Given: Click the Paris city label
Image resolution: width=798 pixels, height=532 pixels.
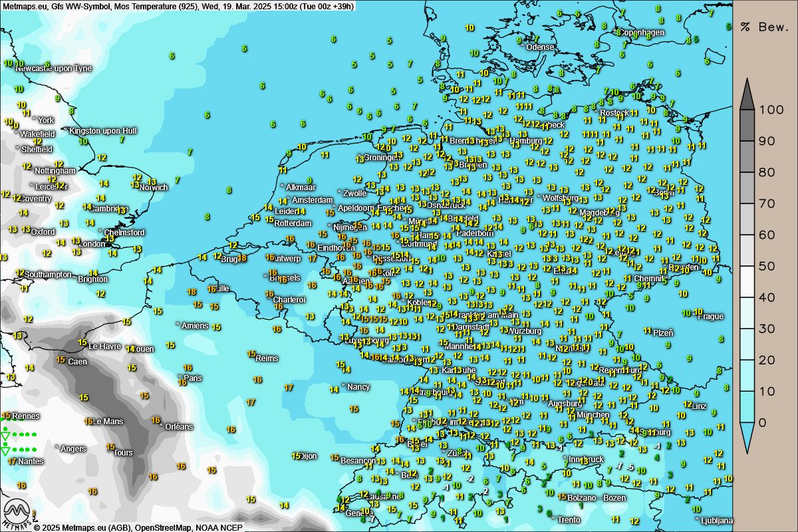Looking at the screenshot, I should coord(192,378).
